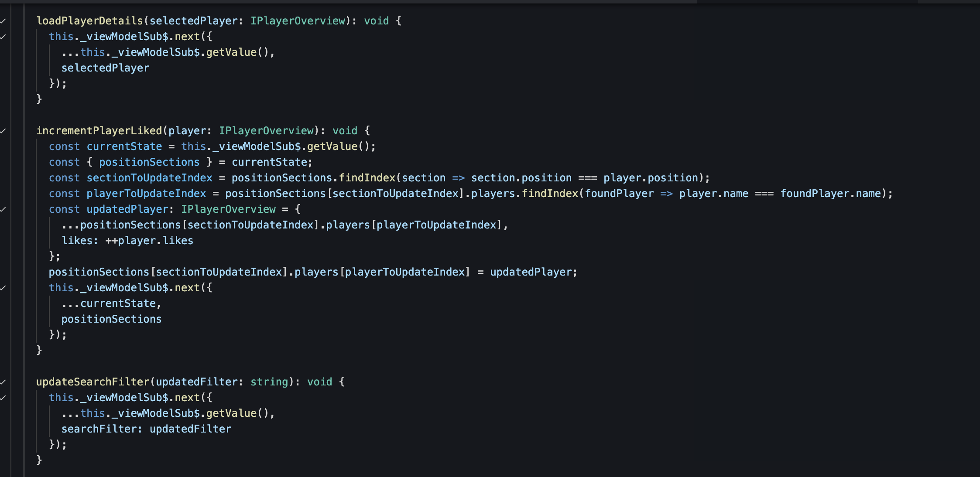Fold the next block inside updateSearchFilter
Image resolution: width=980 pixels, height=477 pixels.
[3, 398]
